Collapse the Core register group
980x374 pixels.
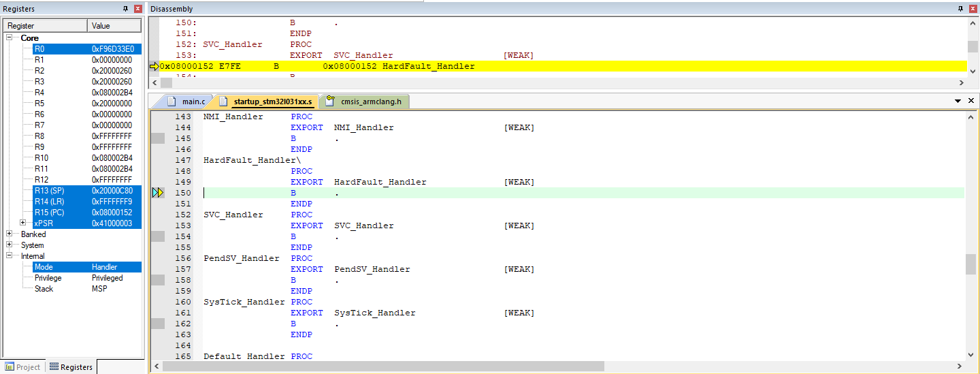10,38
